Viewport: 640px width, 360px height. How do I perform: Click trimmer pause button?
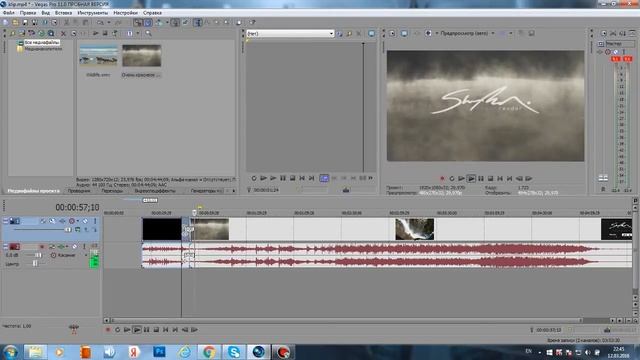[x=283, y=178]
